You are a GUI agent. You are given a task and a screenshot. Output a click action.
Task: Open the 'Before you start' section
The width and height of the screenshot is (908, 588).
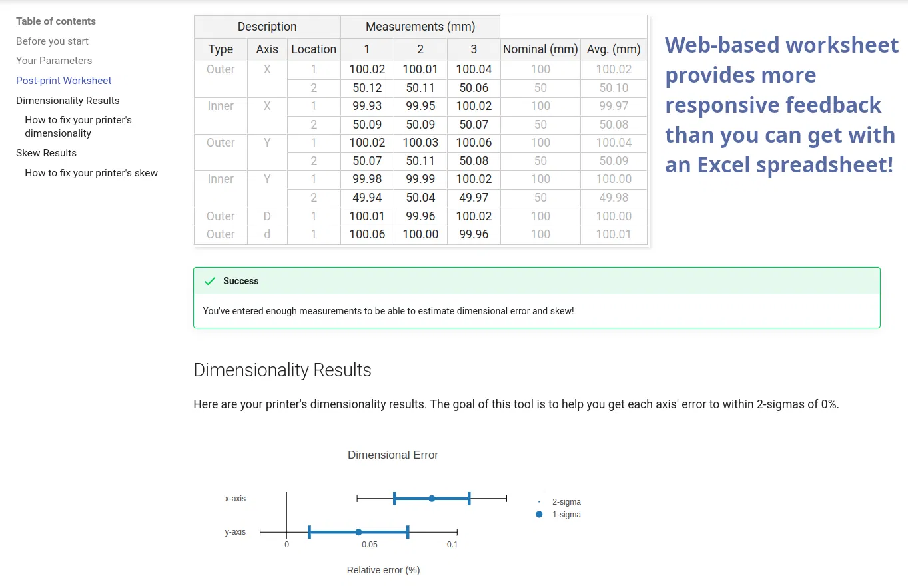point(52,41)
